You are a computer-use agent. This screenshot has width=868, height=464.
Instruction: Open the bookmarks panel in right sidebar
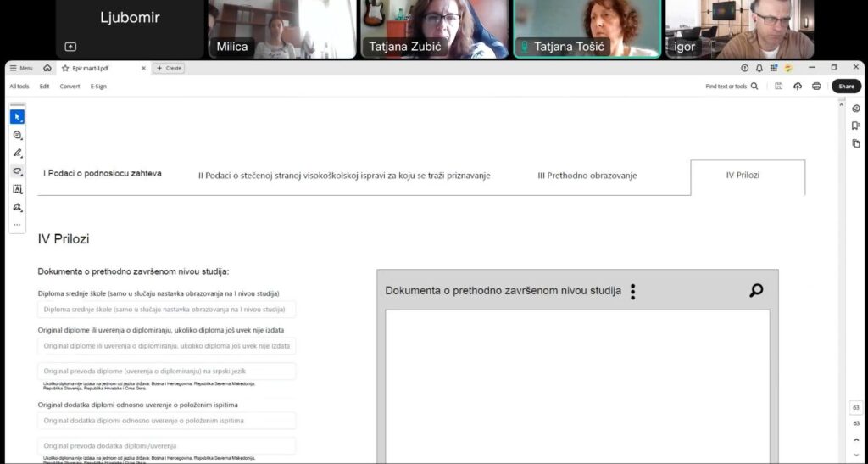pos(856,126)
